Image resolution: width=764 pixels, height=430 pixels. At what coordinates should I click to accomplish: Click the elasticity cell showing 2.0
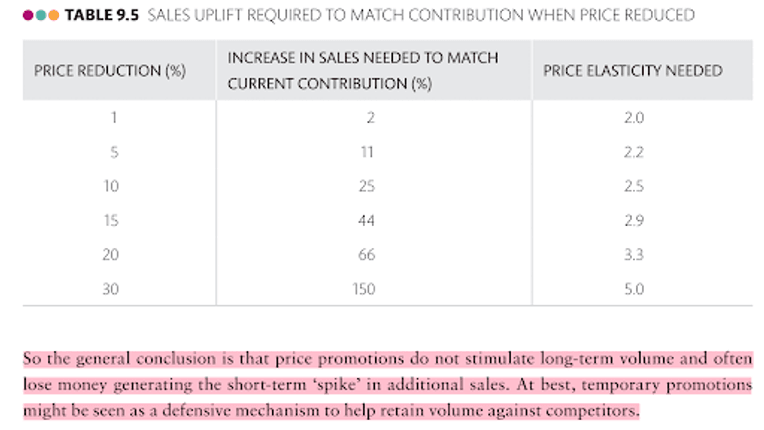[x=634, y=118]
